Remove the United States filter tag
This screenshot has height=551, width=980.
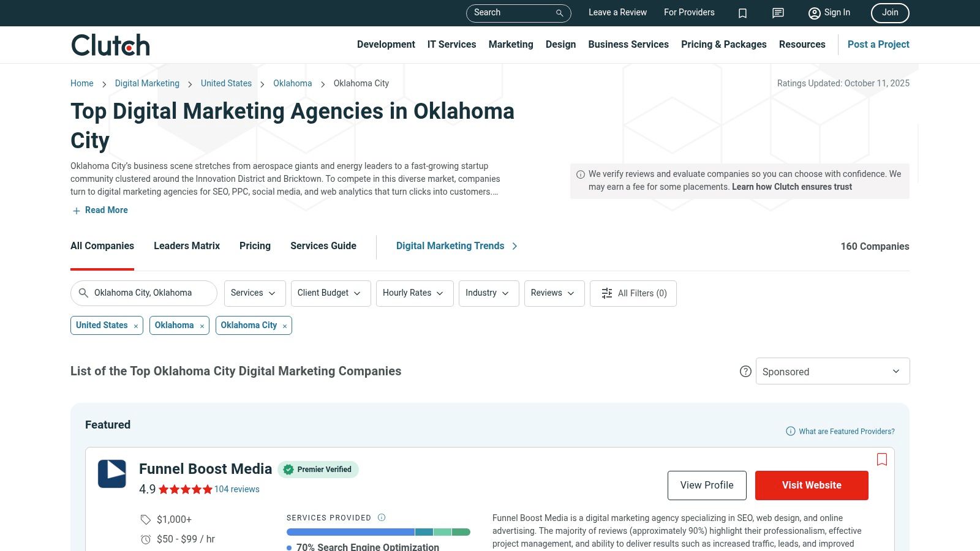pos(136,326)
